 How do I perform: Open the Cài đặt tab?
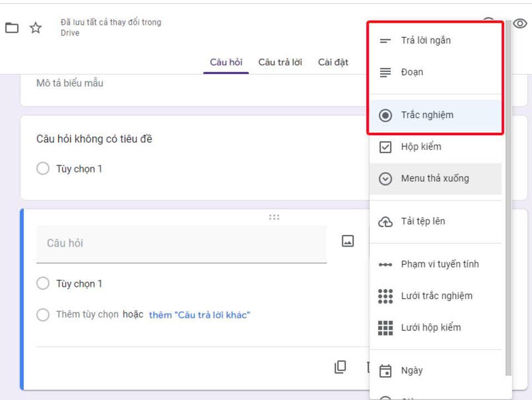click(x=333, y=62)
